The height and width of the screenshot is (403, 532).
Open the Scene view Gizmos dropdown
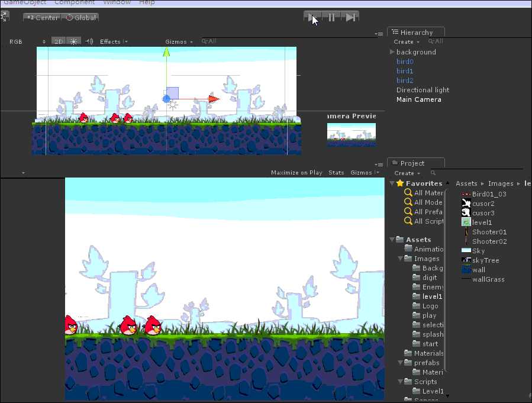click(179, 42)
